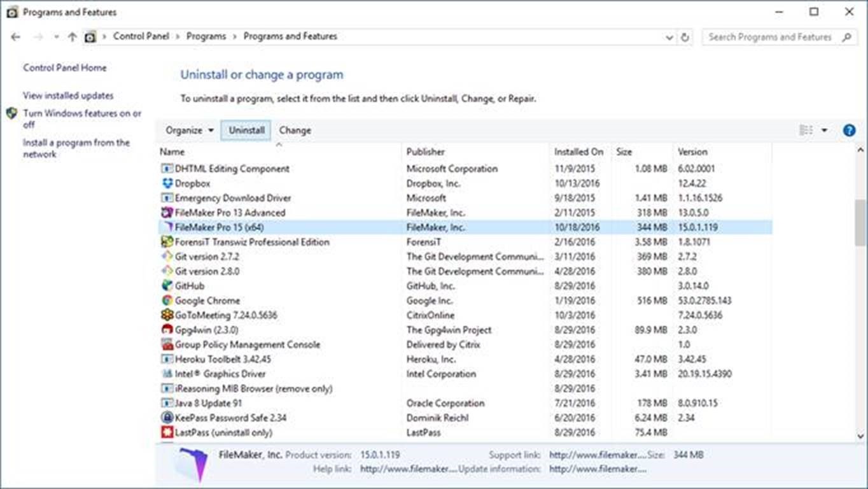Open Control Panel Home link
Screen dimensions: 868x489
coord(65,67)
